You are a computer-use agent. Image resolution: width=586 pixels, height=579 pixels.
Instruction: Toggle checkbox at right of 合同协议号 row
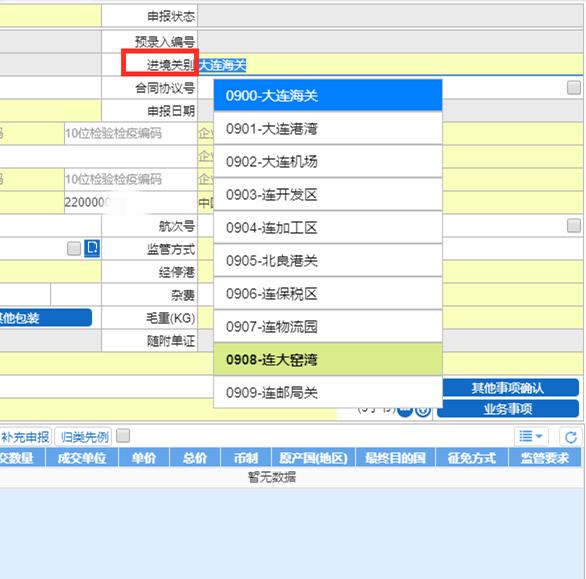(574, 88)
